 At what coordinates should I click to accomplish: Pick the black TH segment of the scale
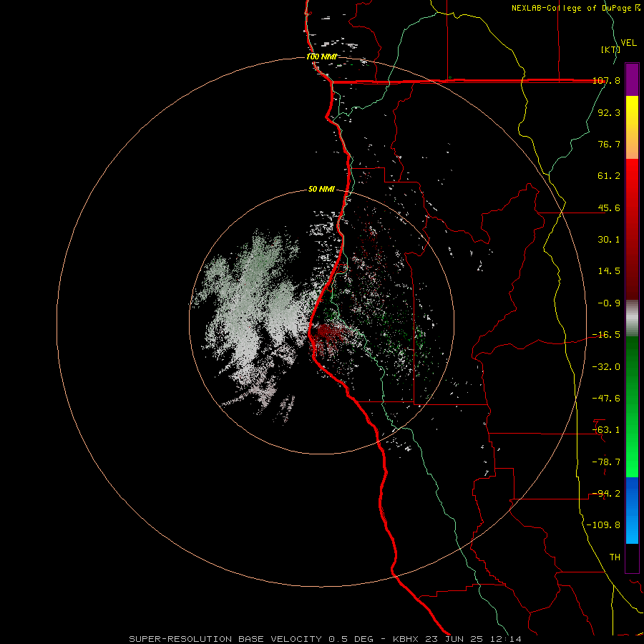click(x=632, y=558)
